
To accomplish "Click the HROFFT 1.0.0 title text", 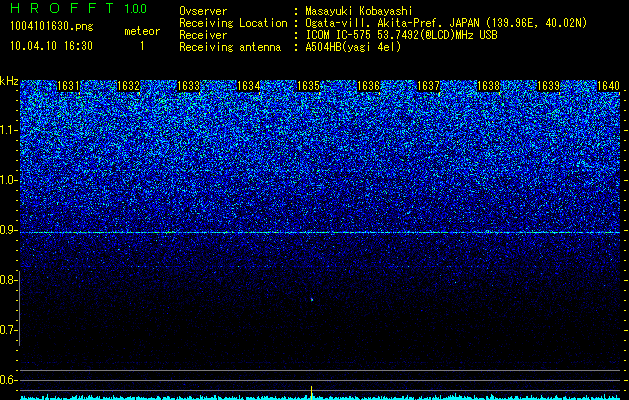I will 79,8.
